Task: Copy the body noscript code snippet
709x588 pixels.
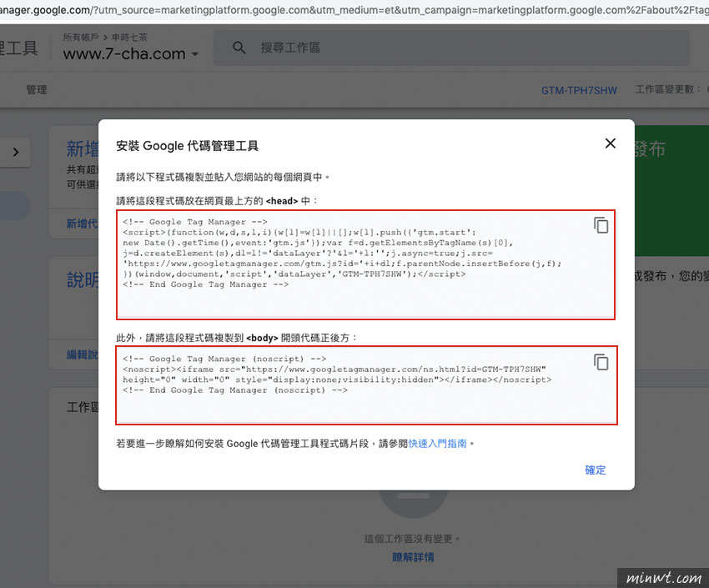Action: coord(601,362)
